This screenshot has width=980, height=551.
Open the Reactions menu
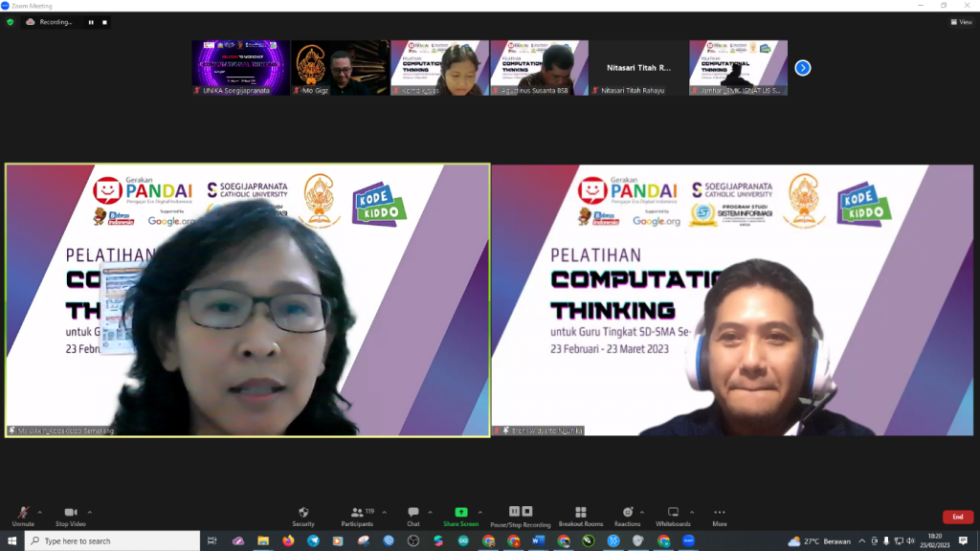628,514
